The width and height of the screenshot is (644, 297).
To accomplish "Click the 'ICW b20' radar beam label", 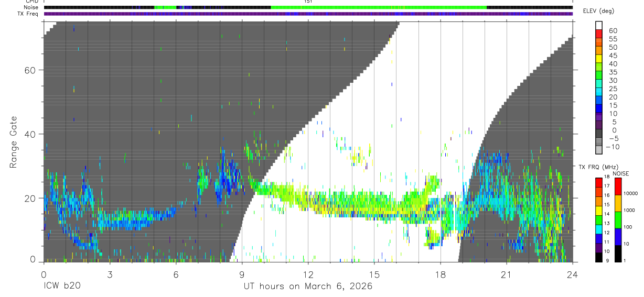I will [62, 286].
